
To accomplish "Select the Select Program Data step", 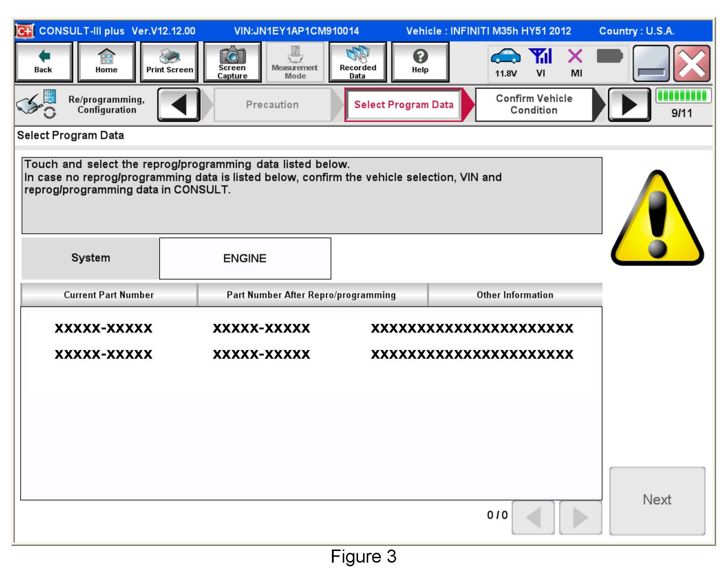I will coord(404,104).
